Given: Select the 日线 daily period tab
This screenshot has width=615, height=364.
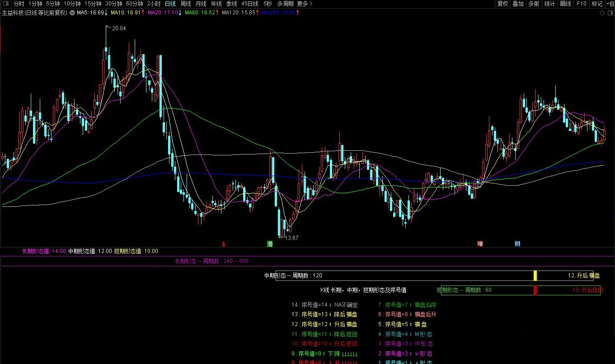Looking at the screenshot, I should [x=170, y=4].
